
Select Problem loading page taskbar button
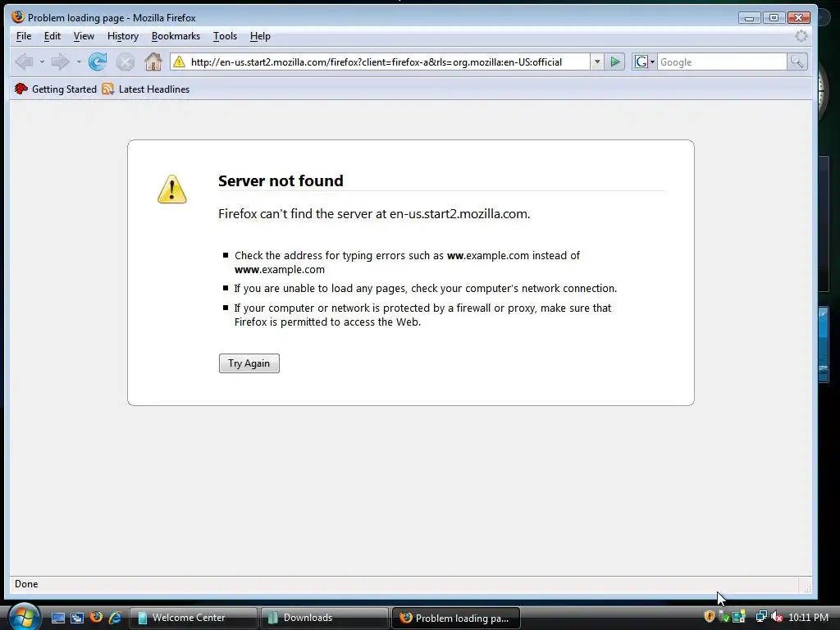tap(456, 618)
